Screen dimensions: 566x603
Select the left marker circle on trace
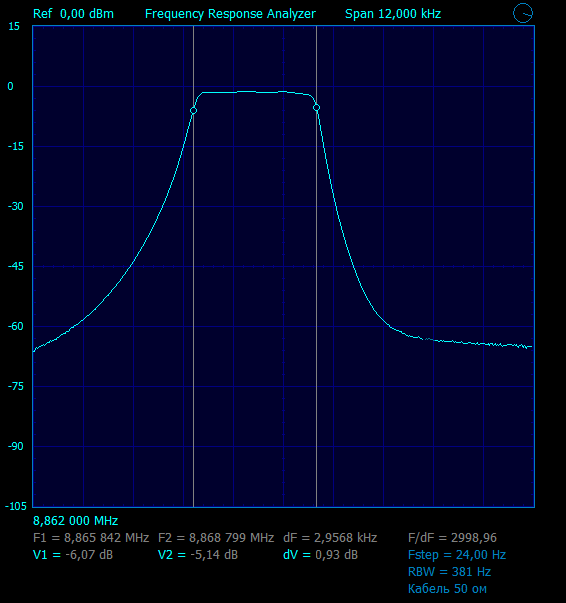(193, 111)
